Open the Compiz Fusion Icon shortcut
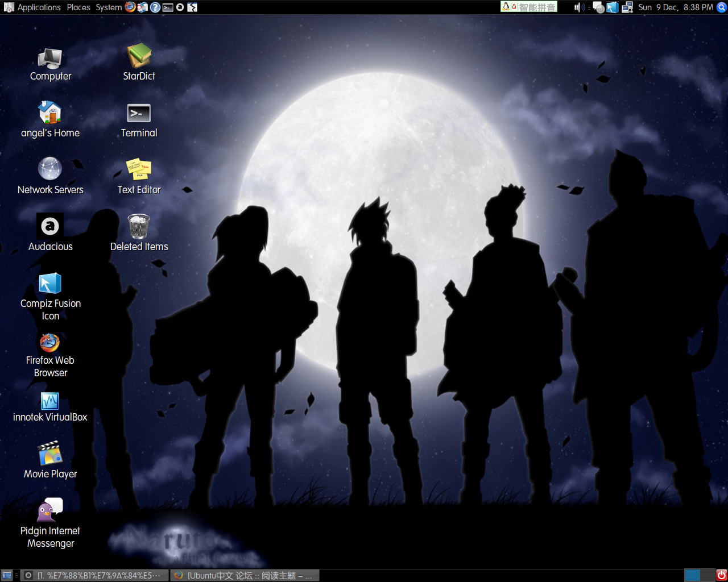The width and height of the screenshot is (728, 582). tap(50, 297)
